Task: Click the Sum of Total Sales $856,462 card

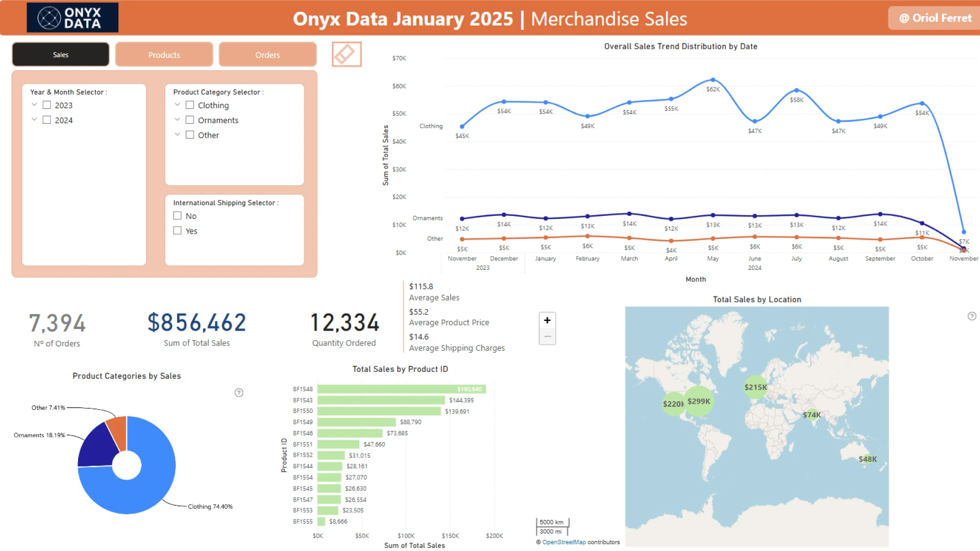Action: (x=197, y=329)
